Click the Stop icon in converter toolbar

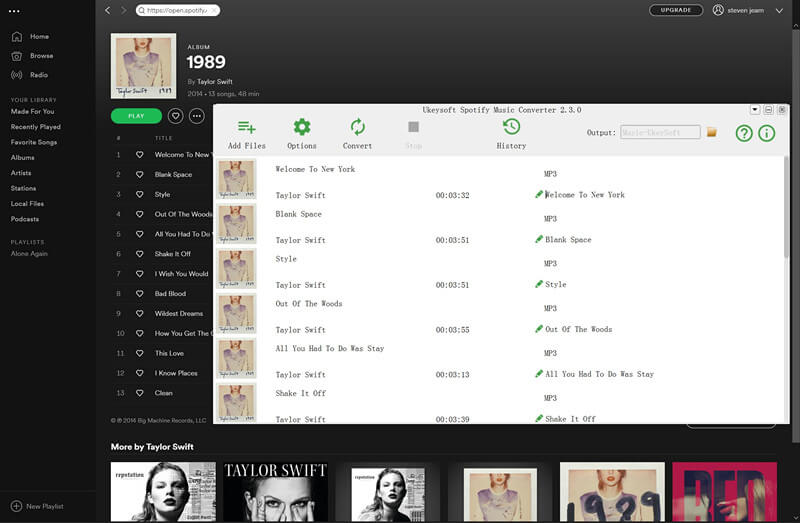pos(413,127)
